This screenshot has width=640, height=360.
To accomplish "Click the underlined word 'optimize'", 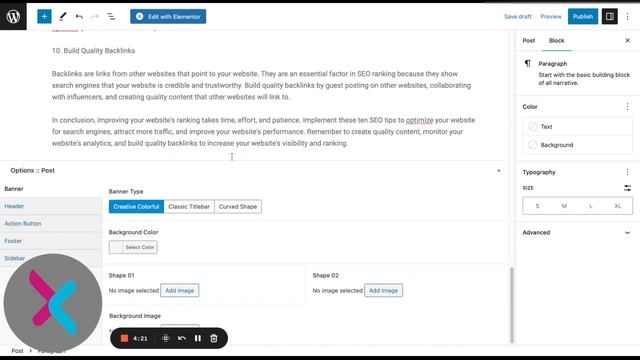I will pos(419,120).
